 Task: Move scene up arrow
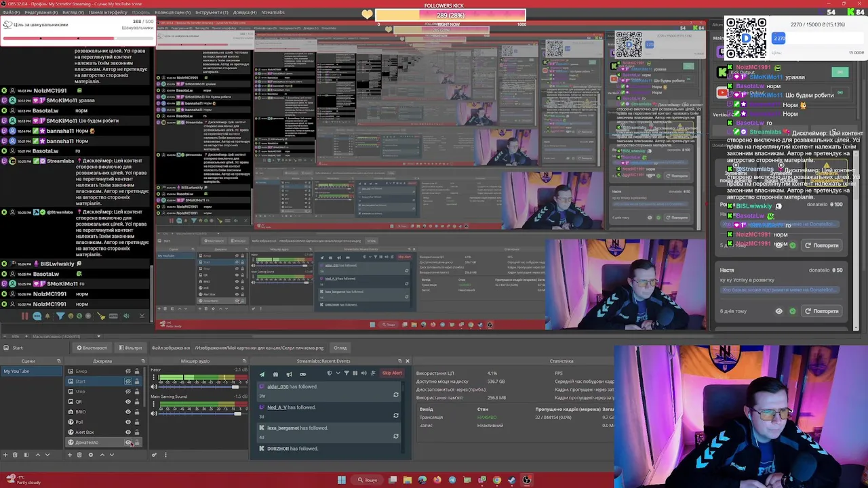point(37,455)
